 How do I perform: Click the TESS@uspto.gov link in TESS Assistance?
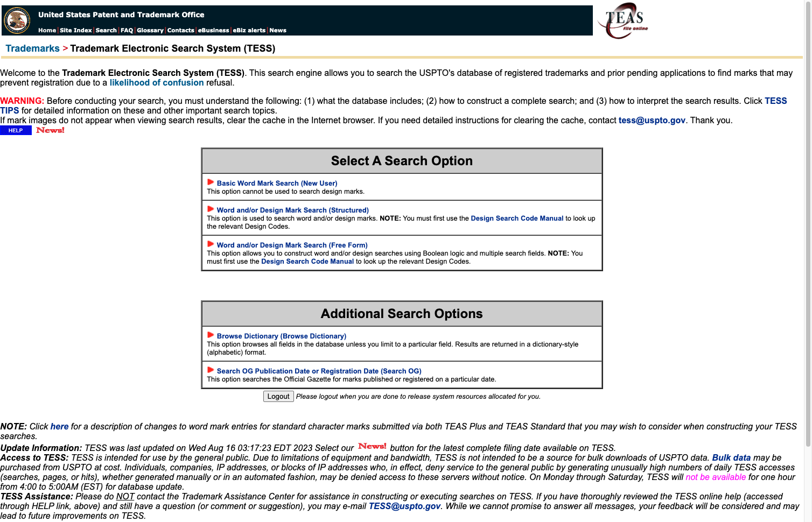404,506
